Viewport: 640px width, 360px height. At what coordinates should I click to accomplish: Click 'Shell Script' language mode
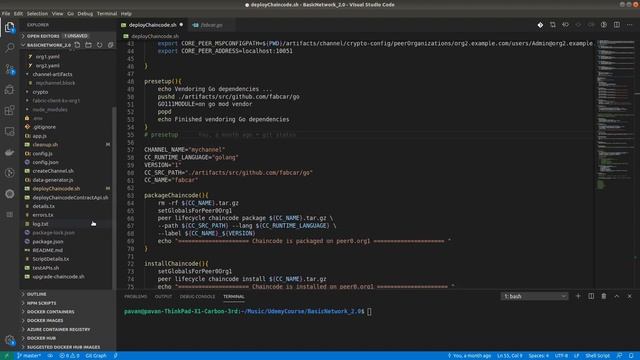(598, 356)
